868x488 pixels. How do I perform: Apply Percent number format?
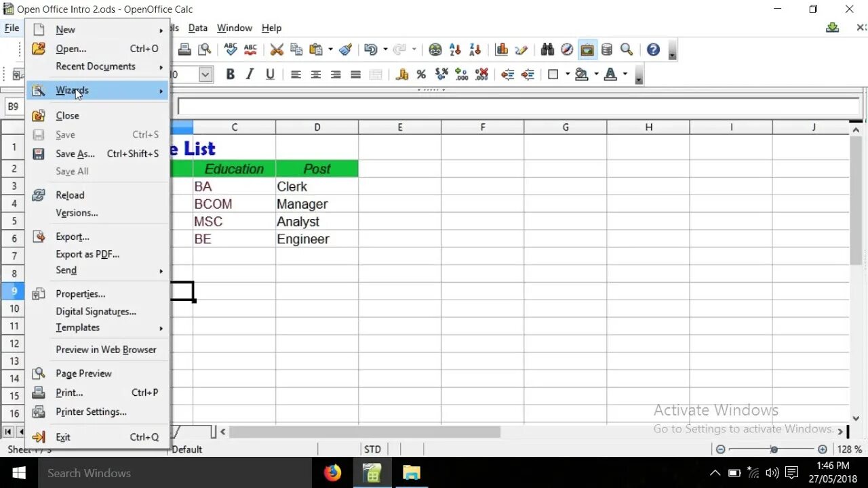[421, 75]
